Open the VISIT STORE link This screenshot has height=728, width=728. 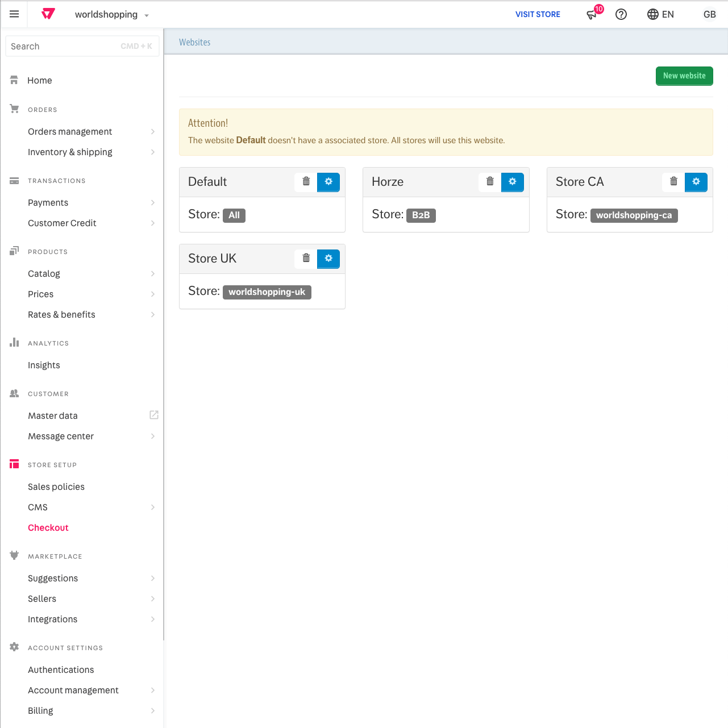(538, 14)
